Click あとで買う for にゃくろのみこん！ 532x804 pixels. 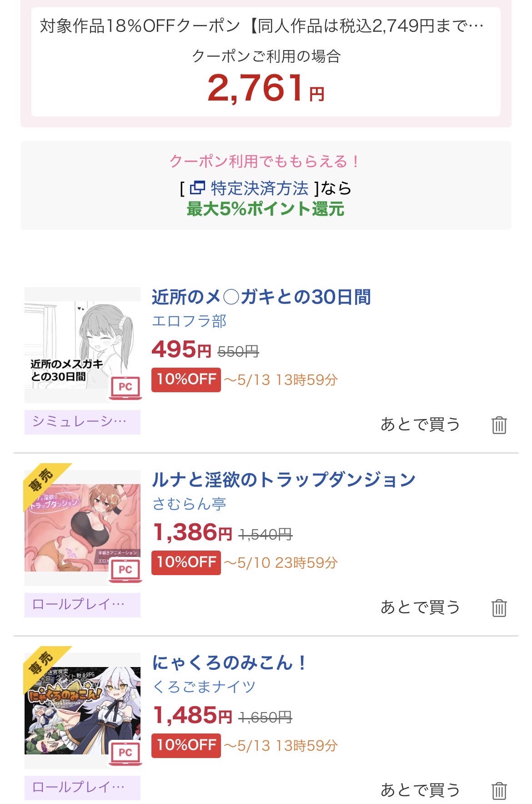point(420,790)
